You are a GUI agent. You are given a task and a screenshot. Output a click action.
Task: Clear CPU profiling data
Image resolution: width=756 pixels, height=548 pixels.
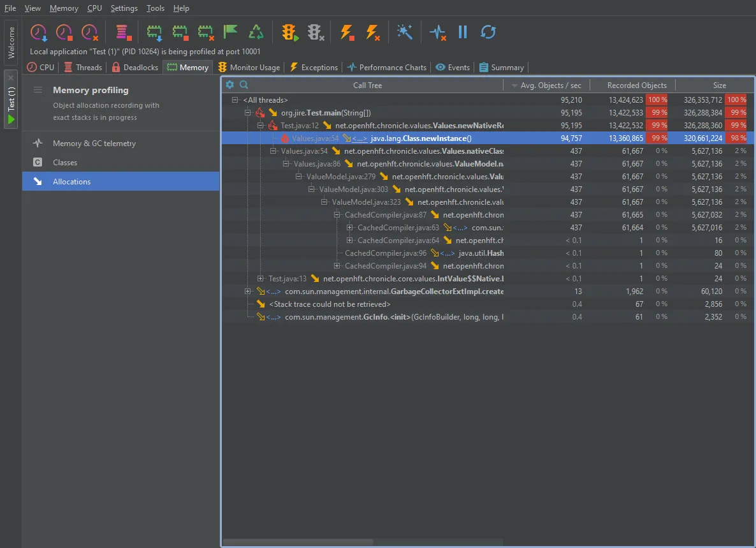click(x=90, y=33)
